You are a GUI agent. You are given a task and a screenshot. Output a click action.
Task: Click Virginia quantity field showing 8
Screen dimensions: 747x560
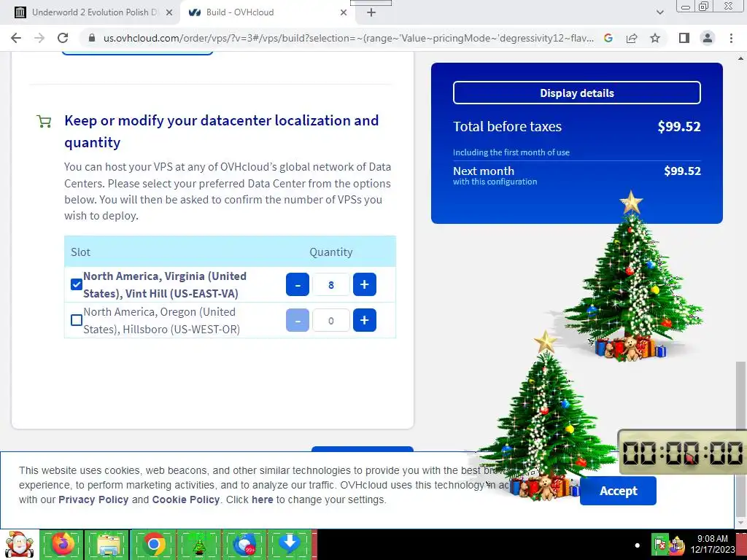tap(331, 285)
